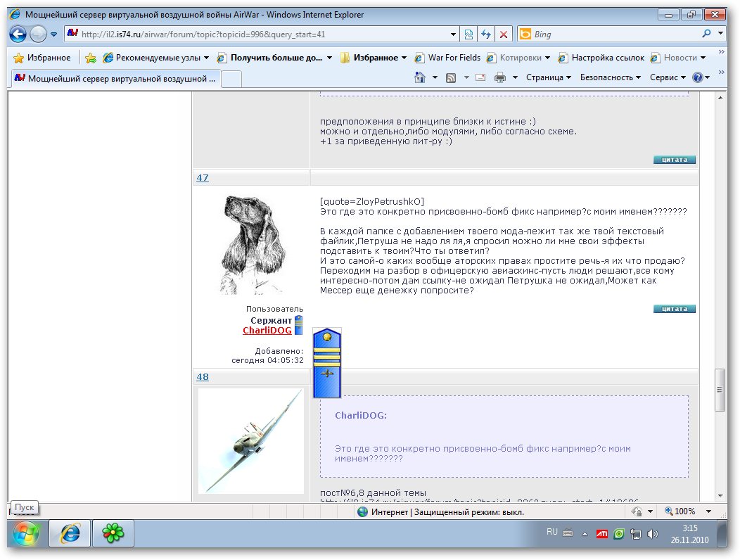Image resolution: width=740 pixels, height=560 pixels.
Task: Expand the address bar autocomplete dropdown
Action: pyautogui.click(x=454, y=34)
